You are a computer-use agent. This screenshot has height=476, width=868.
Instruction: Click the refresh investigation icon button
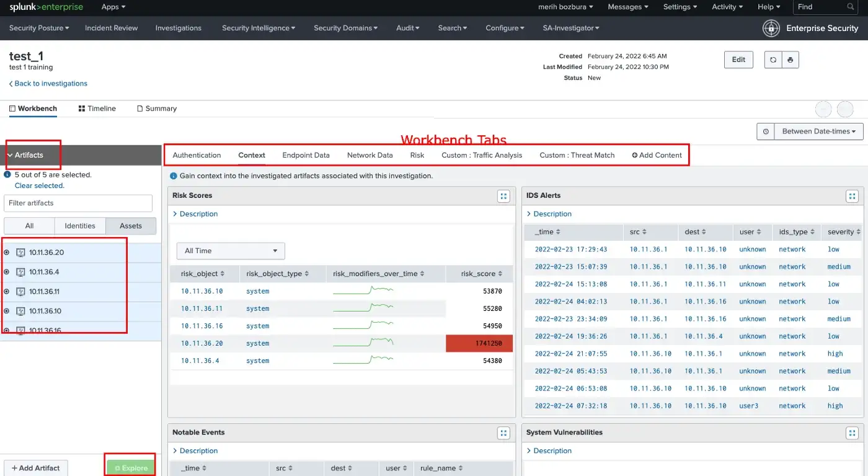(x=773, y=60)
